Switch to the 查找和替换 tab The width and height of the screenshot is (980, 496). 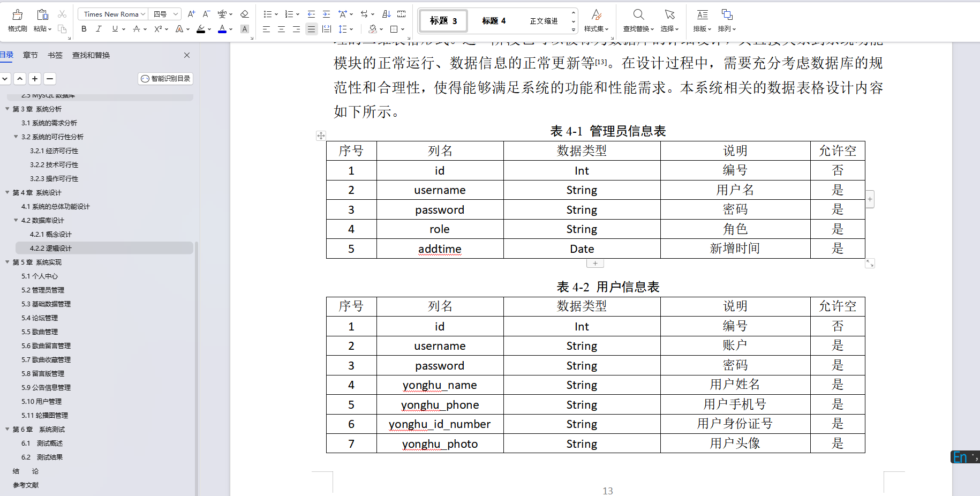91,55
